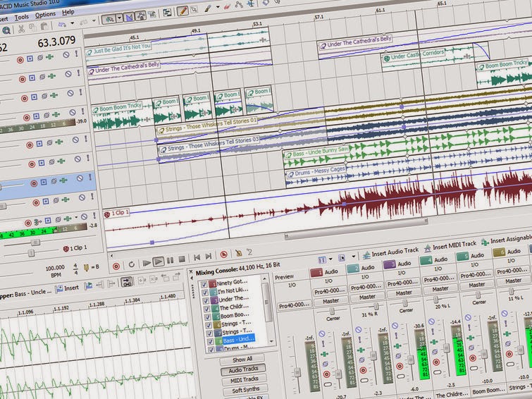The width and height of the screenshot is (532, 399).
Task: Solo mixer channel 3 Audio
Action: click(397, 335)
